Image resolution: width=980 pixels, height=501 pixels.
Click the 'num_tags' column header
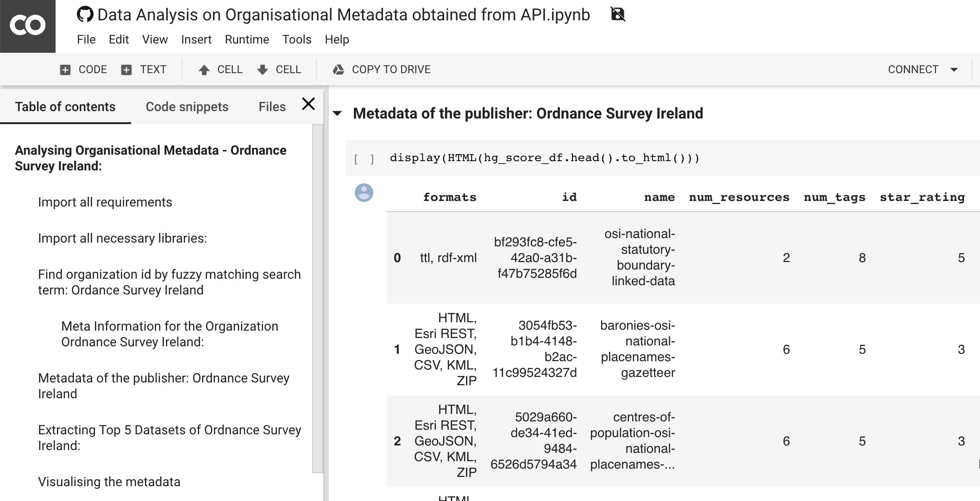(x=835, y=197)
